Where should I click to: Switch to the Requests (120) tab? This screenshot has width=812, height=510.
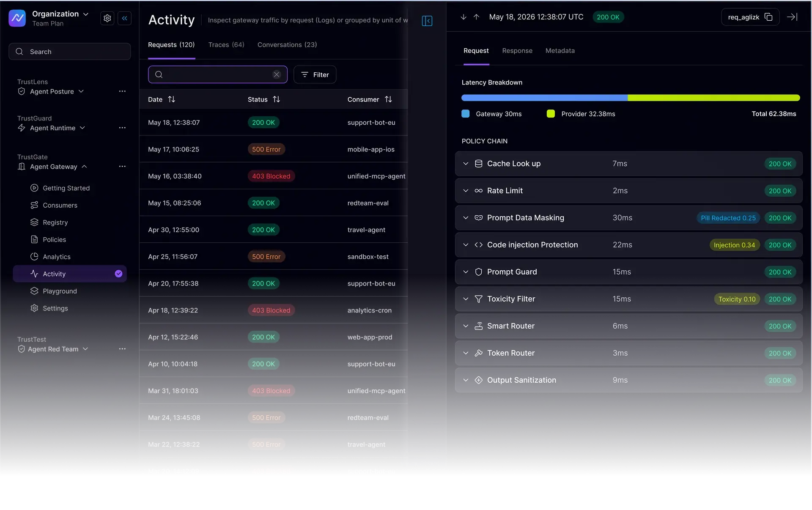click(171, 45)
